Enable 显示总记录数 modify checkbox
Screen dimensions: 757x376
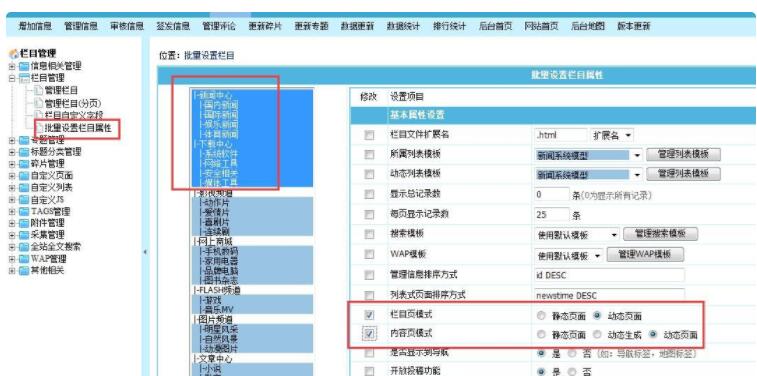click(x=369, y=195)
